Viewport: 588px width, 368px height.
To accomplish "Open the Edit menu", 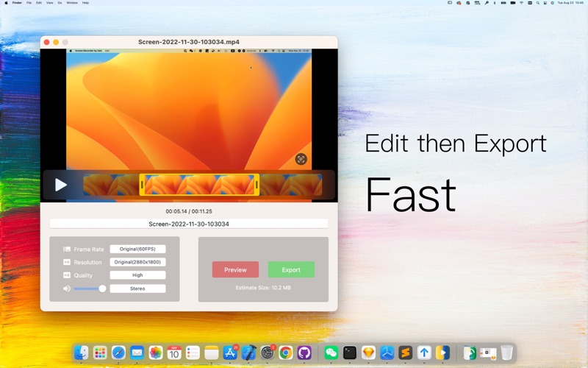I will 39,3.
